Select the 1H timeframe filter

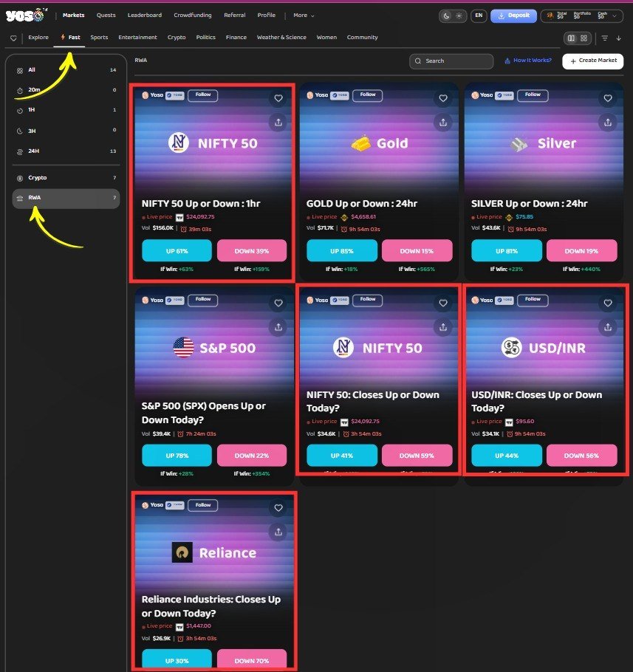[66, 110]
